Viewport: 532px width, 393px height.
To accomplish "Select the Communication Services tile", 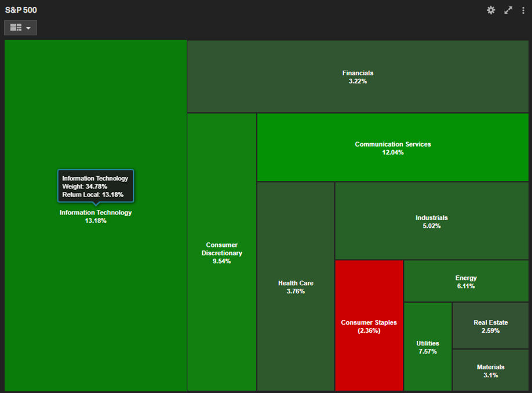I will click(392, 148).
